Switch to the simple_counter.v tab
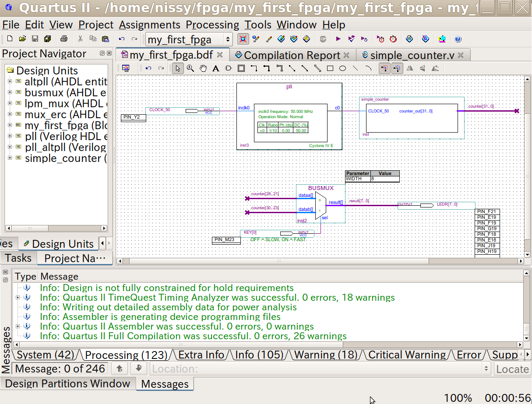The width and height of the screenshot is (532, 404). (x=412, y=55)
